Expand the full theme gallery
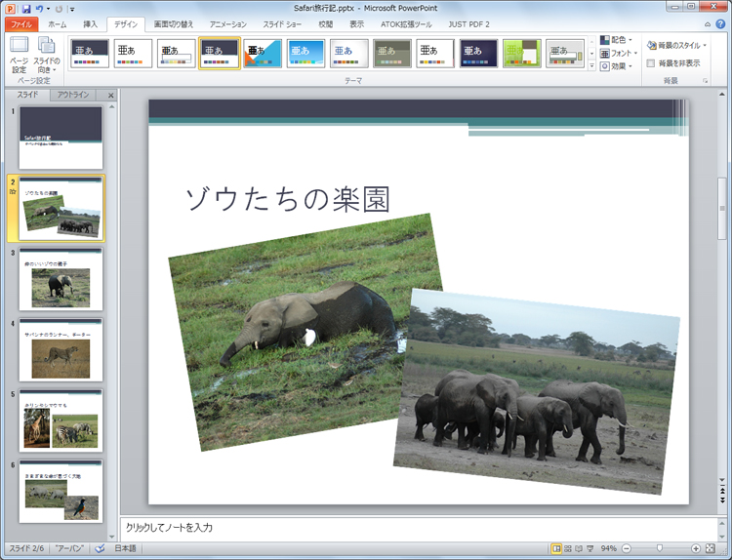The image size is (732, 560). 592,65
